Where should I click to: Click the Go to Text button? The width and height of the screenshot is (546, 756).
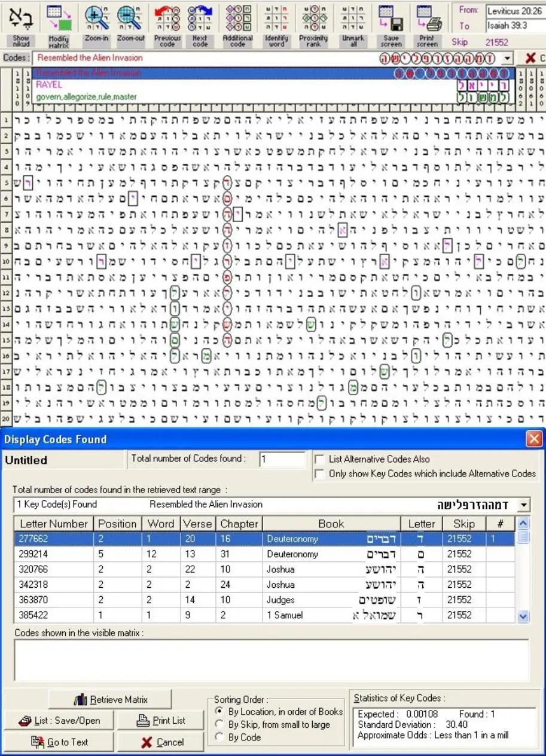pos(59,742)
